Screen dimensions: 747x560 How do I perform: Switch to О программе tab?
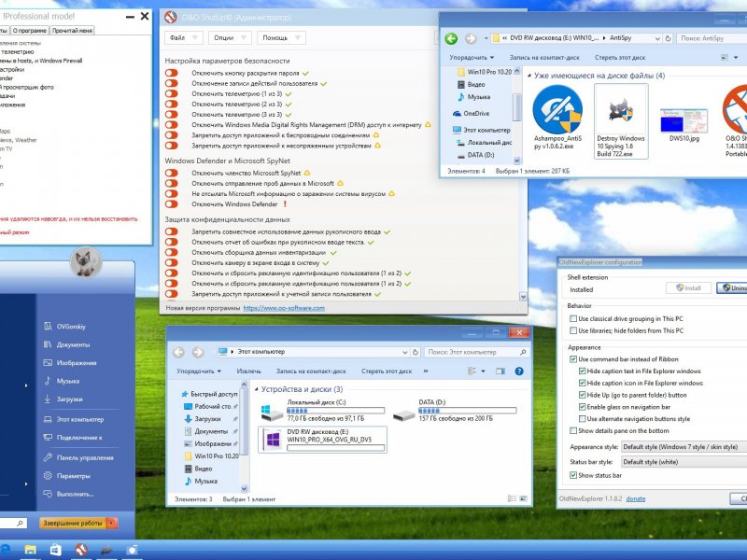click(30, 31)
